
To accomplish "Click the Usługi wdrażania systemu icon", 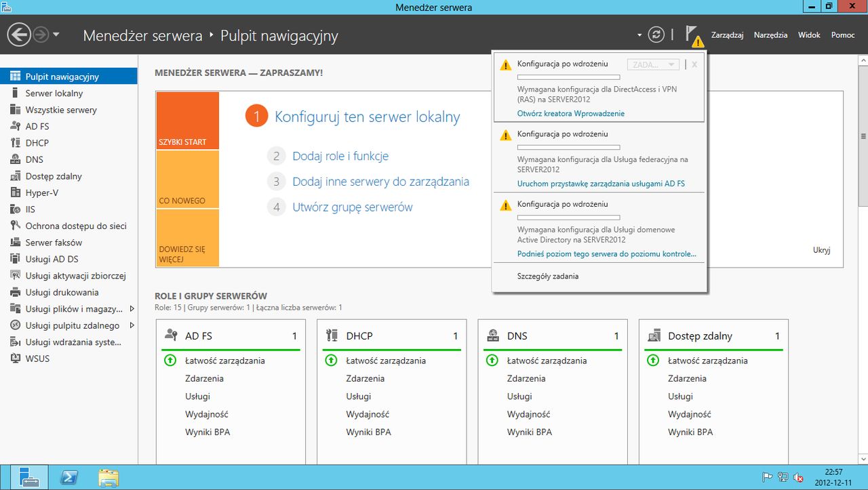I will tap(15, 342).
